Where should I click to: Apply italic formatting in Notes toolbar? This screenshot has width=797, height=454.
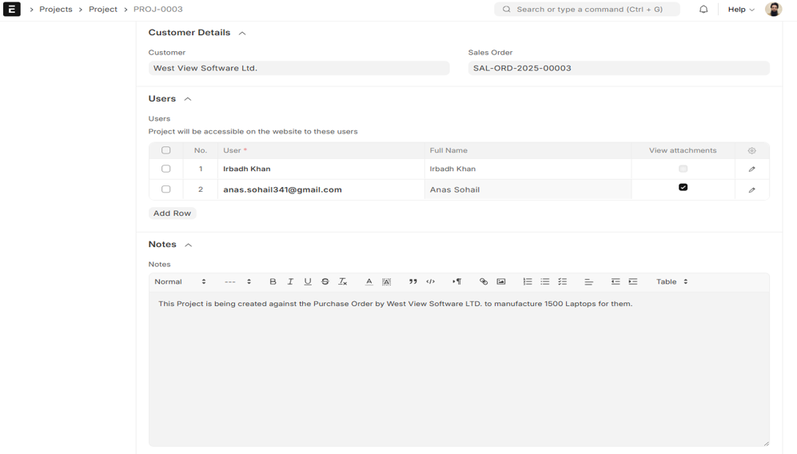coord(290,282)
